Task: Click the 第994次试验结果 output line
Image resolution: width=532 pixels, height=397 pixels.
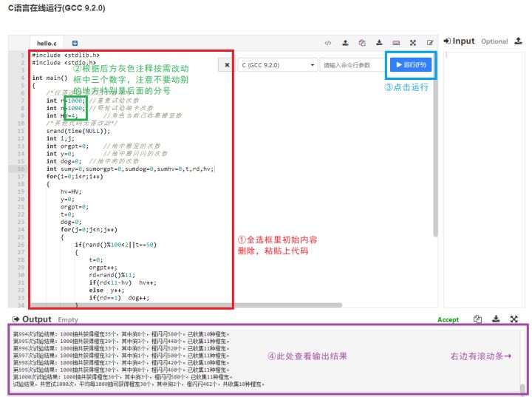Action: 121,334
